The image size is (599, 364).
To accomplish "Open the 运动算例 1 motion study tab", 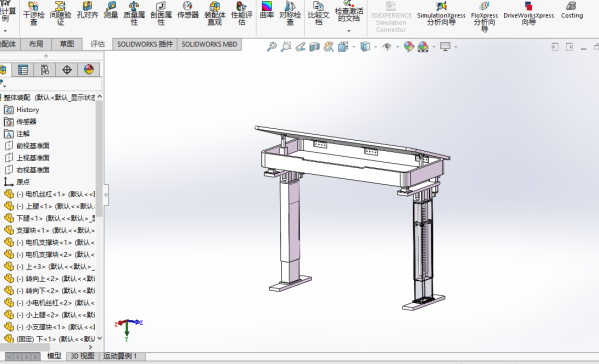I will (x=120, y=356).
